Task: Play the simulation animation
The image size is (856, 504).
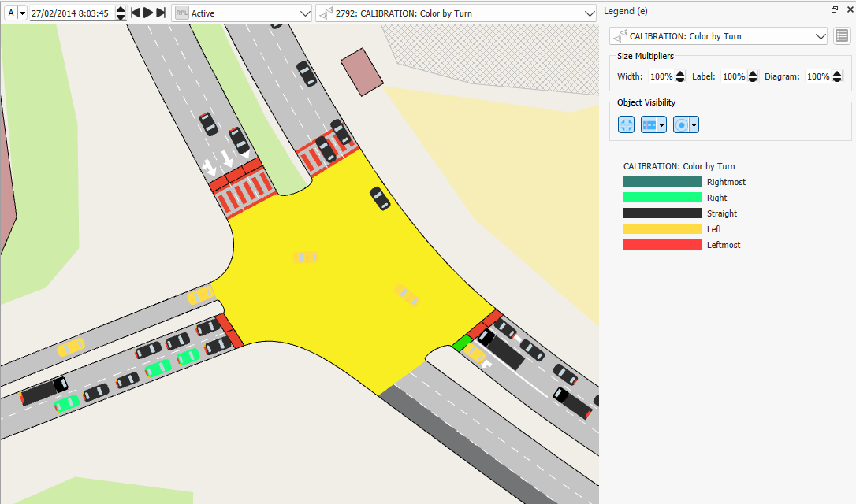Action: (x=147, y=13)
